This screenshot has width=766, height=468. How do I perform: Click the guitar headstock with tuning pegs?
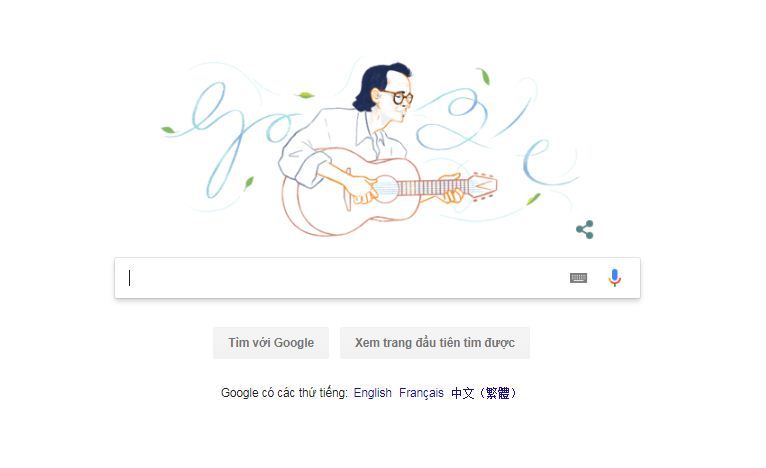pyautogui.click(x=483, y=186)
